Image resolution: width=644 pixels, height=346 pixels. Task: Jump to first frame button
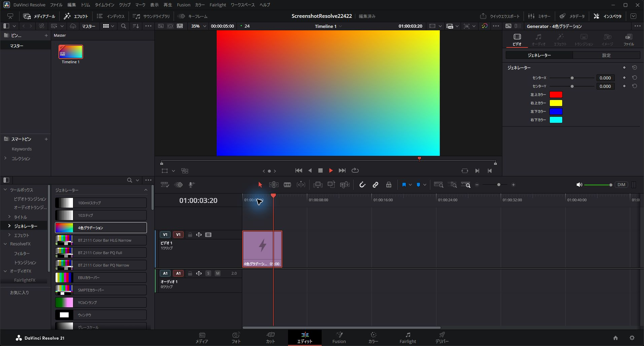tap(298, 171)
